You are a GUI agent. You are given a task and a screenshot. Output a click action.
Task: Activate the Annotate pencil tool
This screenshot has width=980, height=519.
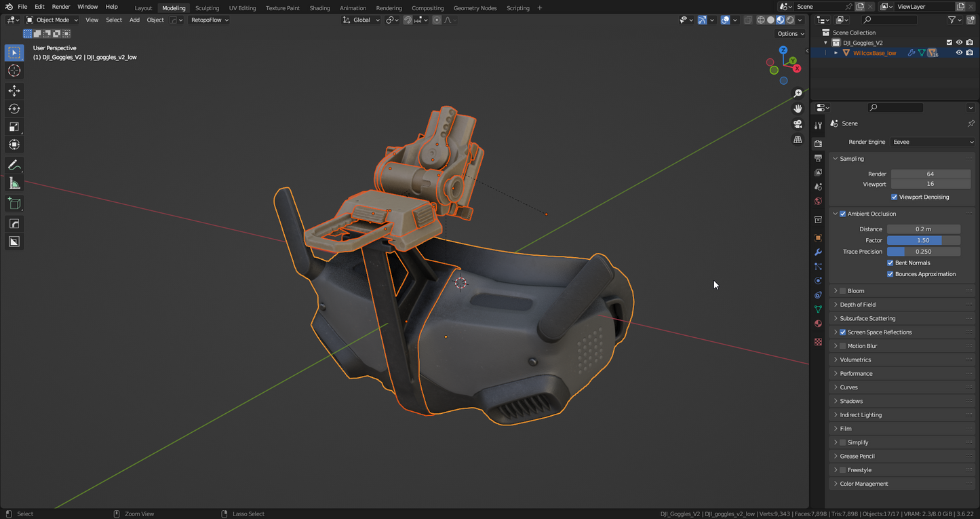click(x=14, y=166)
